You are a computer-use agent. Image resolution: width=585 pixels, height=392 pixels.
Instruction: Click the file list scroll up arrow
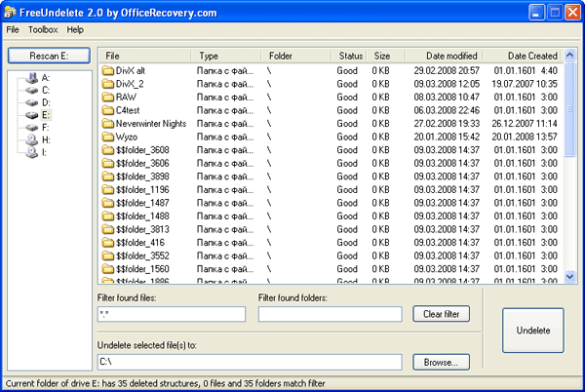[569, 56]
